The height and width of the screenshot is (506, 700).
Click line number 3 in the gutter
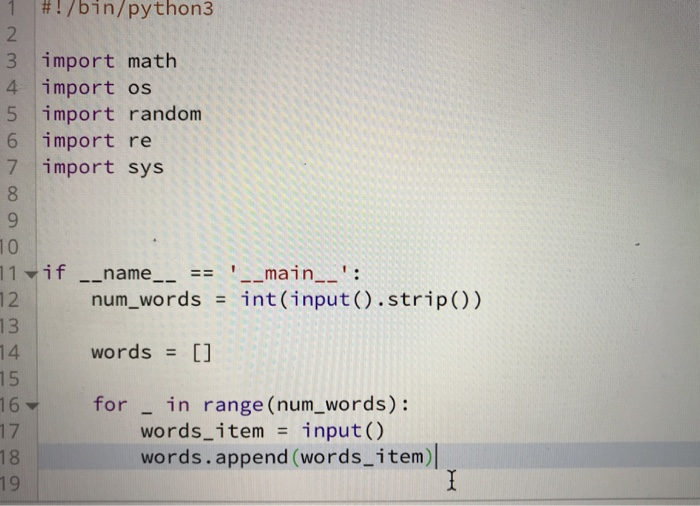click(12, 61)
